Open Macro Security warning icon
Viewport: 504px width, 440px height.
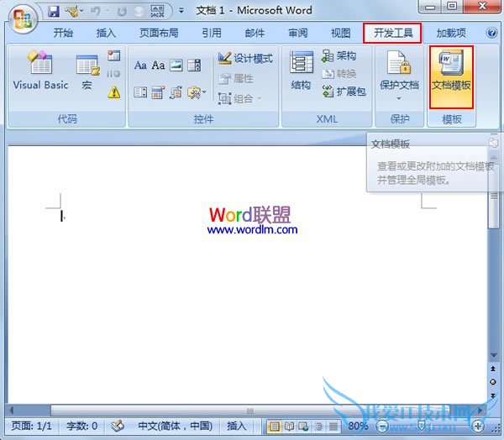coord(113,92)
